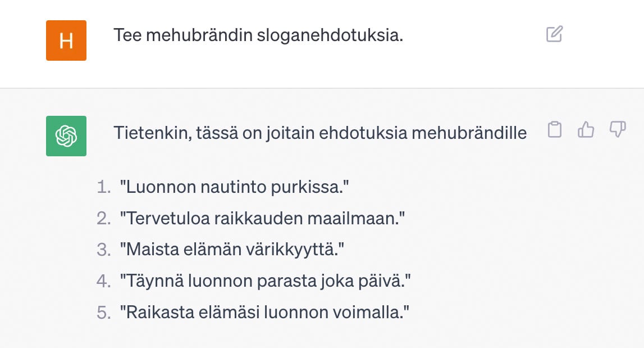Viewport: 644px width, 348px height.
Task: Copy the response with clipboard icon
Action: pyautogui.click(x=555, y=129)
